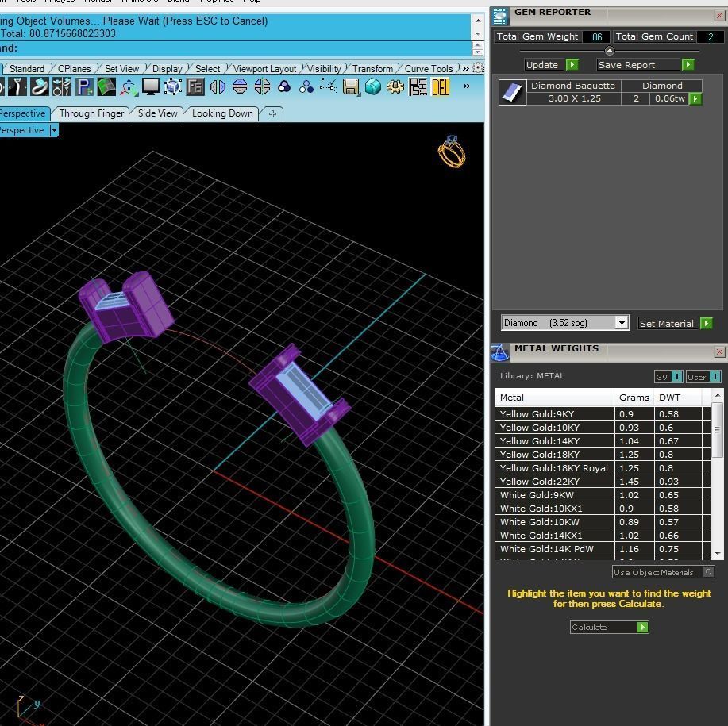Expand the 0.06tw diamond row green arrow
The height and width of the screenshot is (726, 728).
tap(695, 98)
